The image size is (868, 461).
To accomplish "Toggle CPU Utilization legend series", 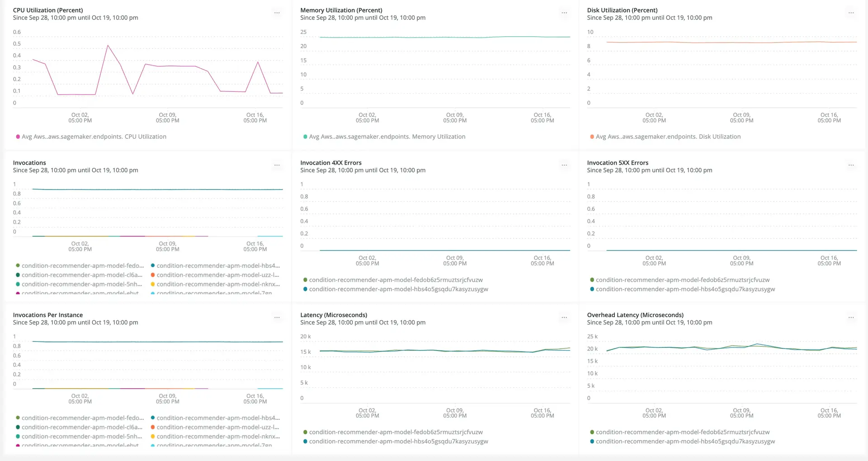I will pyautogui.click(x=94, y=137).
